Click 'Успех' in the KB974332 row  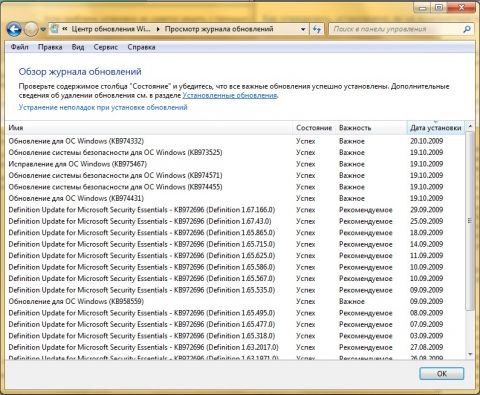tap(305, 141)
